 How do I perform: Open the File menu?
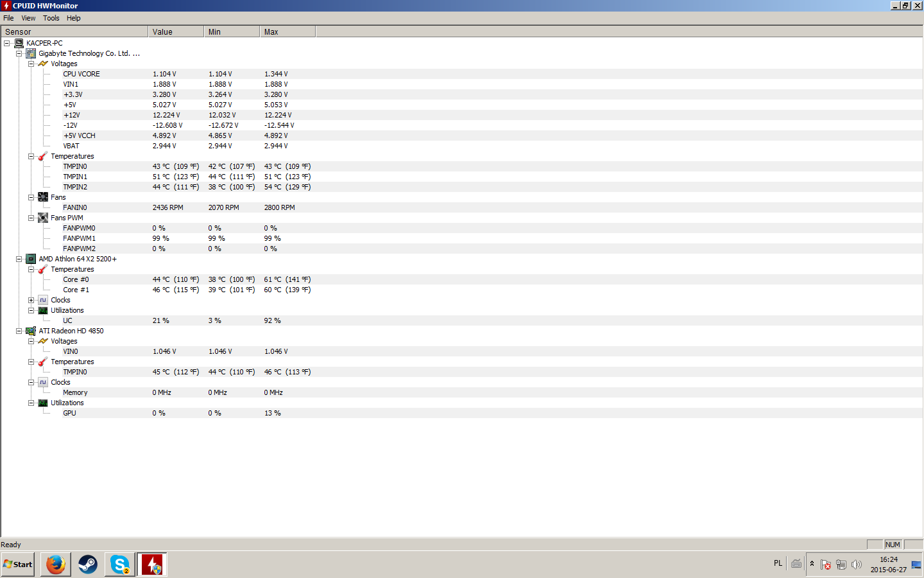[8, 18]
